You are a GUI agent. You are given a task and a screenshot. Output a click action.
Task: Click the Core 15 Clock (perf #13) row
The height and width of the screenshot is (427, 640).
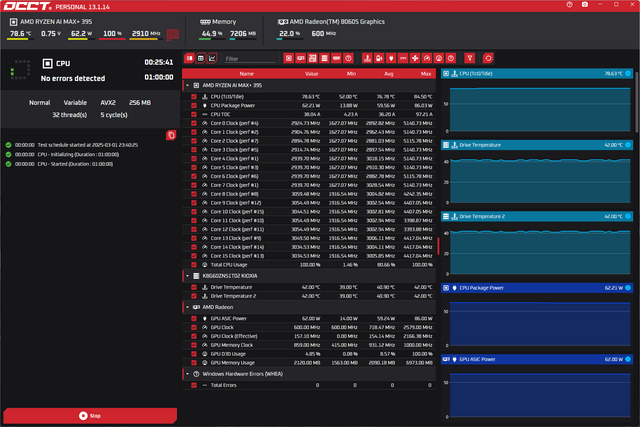coord(309,256)
